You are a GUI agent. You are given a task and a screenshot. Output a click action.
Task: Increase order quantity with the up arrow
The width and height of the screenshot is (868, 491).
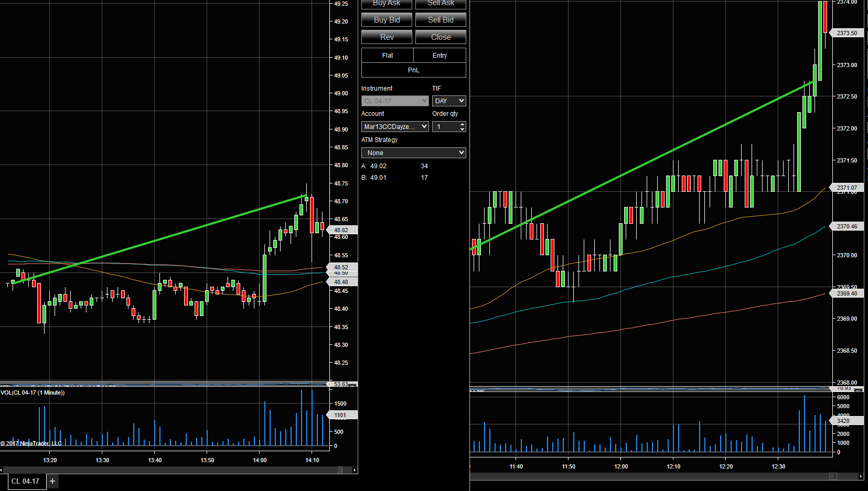[462, 124]
